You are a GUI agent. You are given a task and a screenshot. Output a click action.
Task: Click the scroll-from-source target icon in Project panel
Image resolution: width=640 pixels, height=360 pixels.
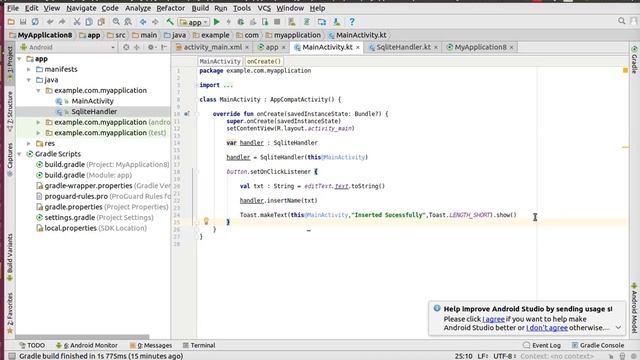(x=126, y=47)
